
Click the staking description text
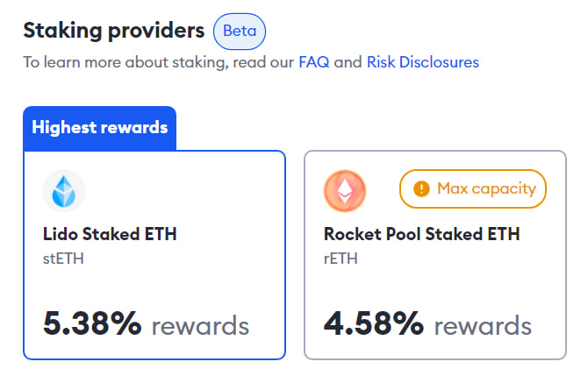[251, 62]
